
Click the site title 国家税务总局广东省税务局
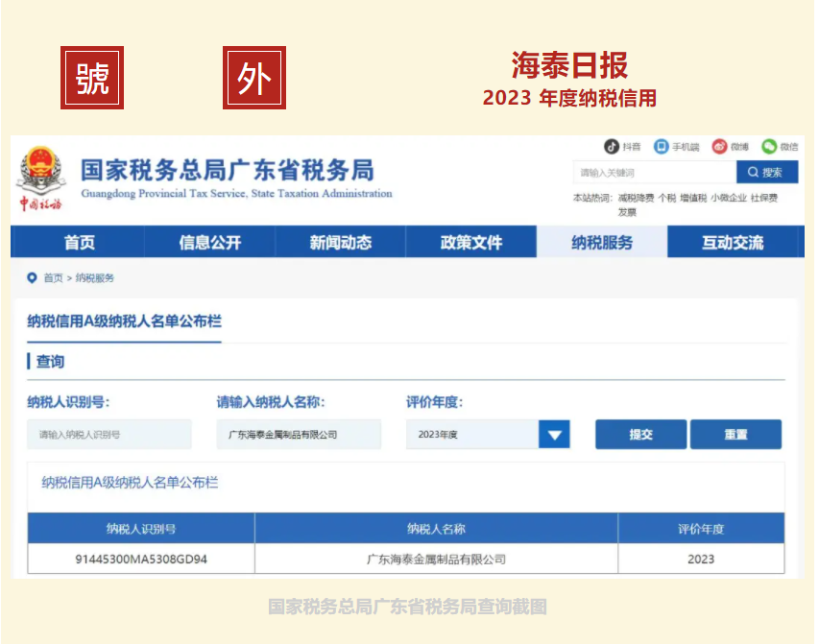[x=228, y=170]
